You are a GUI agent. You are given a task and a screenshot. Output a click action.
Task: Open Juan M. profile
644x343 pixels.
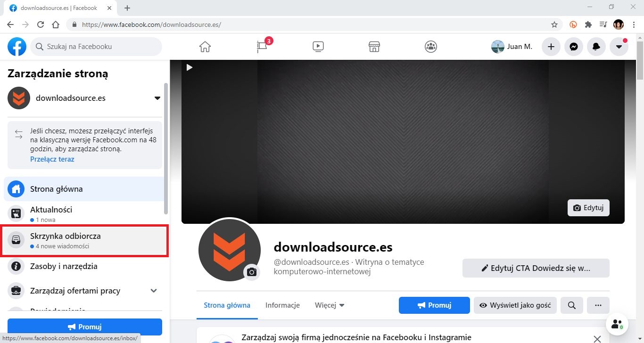[512, 47]
